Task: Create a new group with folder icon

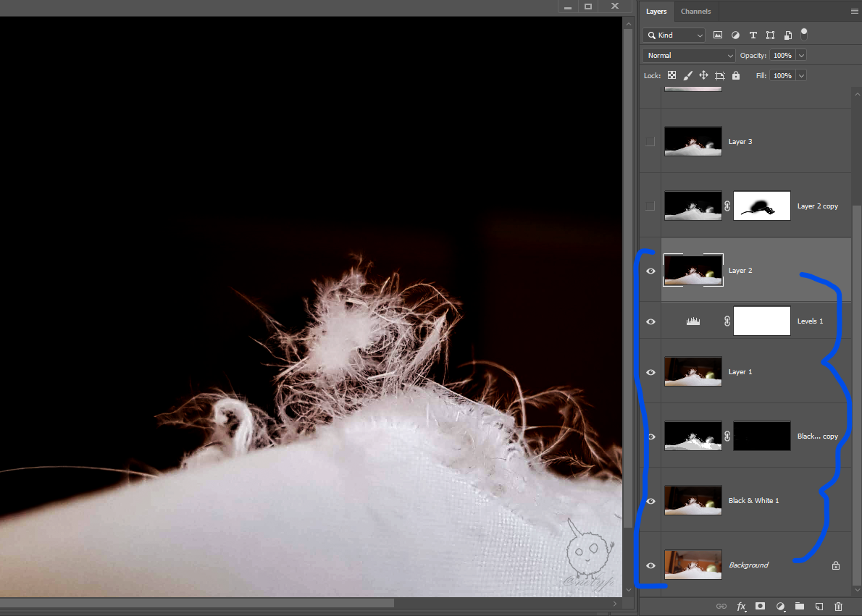Action: pos(800,606)
